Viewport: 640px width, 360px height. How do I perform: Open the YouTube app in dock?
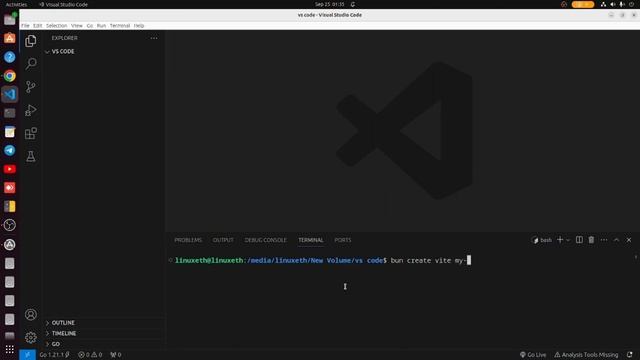coord(10,169)
